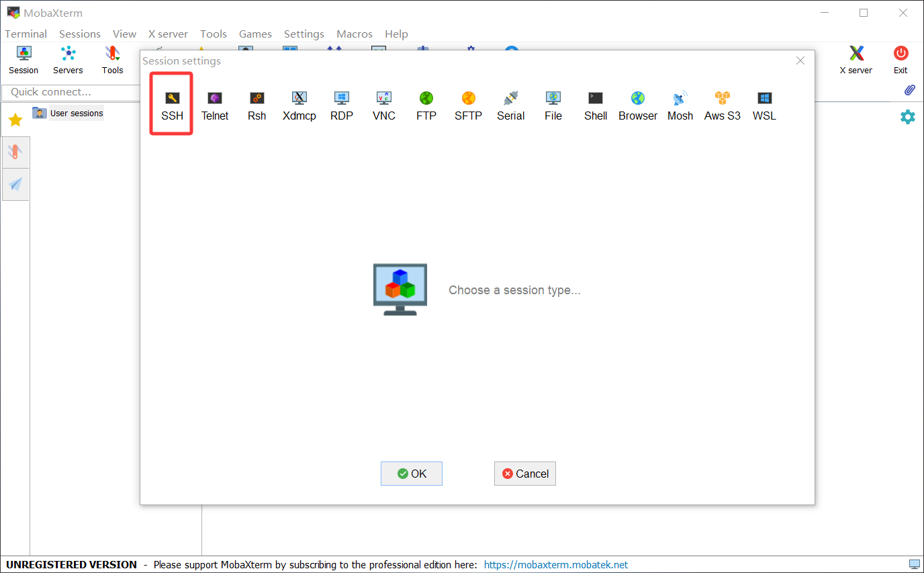
Task: Open the Help menu
Action: tap(396, 34)
